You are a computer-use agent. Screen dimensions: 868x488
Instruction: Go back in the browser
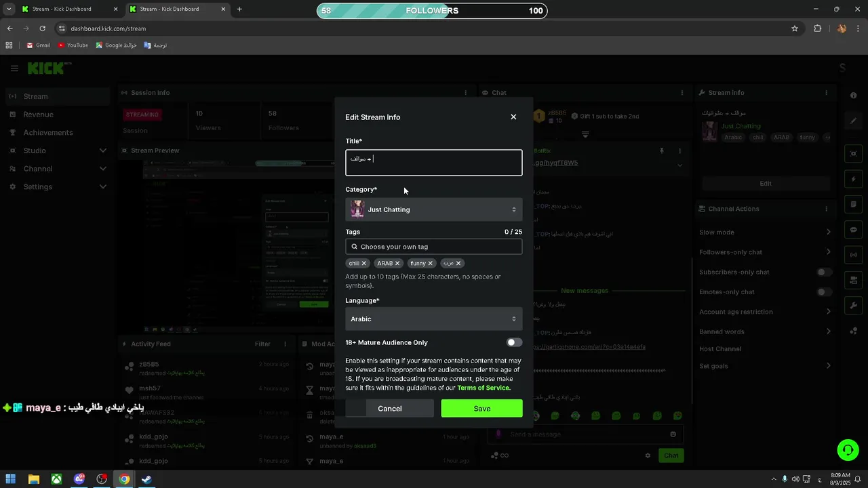pos(9,28)
